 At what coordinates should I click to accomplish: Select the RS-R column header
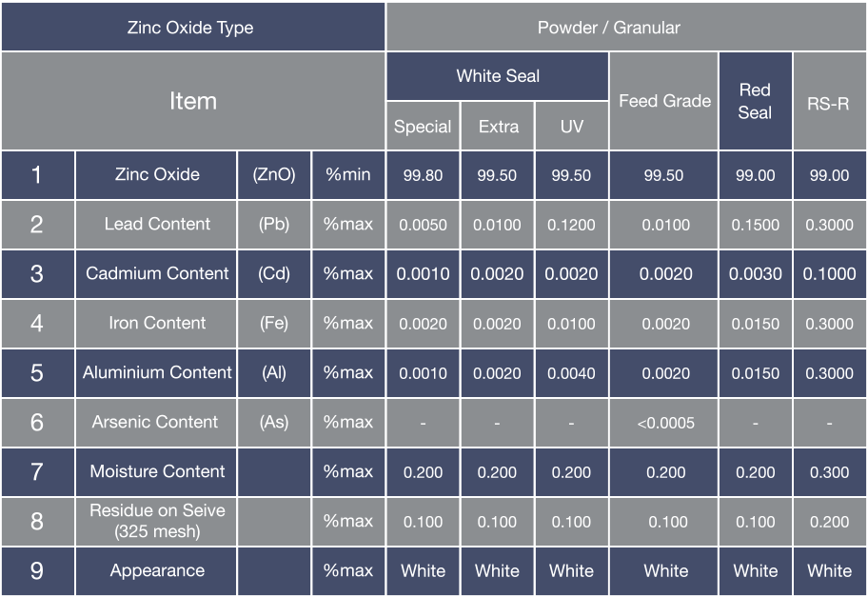click(828, 104)
